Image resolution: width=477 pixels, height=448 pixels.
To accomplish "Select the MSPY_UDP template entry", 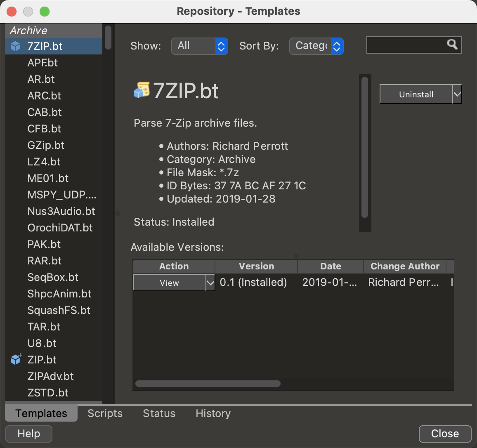I will pyautogui.click(x=54, y=195).
